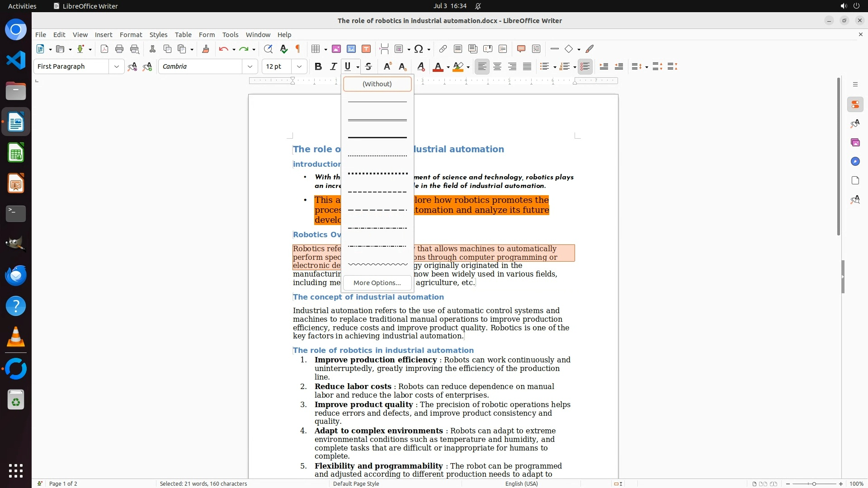Toggle Formatting Marks pilcrow icon

(298, 49)
